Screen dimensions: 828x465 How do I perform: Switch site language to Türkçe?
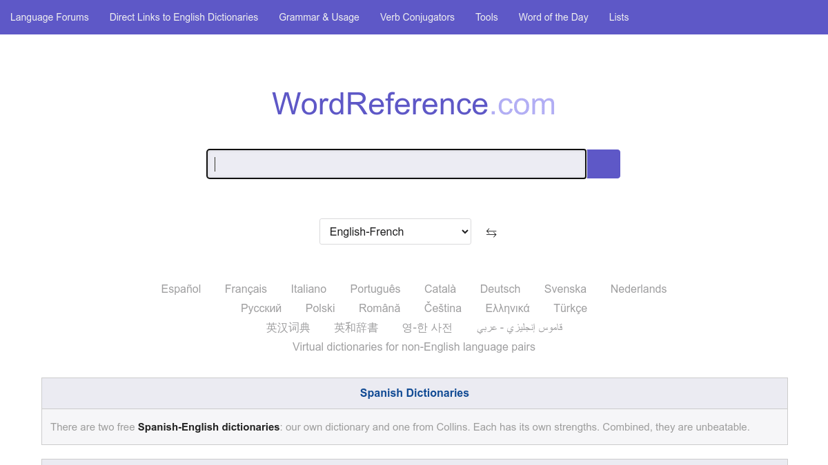[x=570, y=308]
